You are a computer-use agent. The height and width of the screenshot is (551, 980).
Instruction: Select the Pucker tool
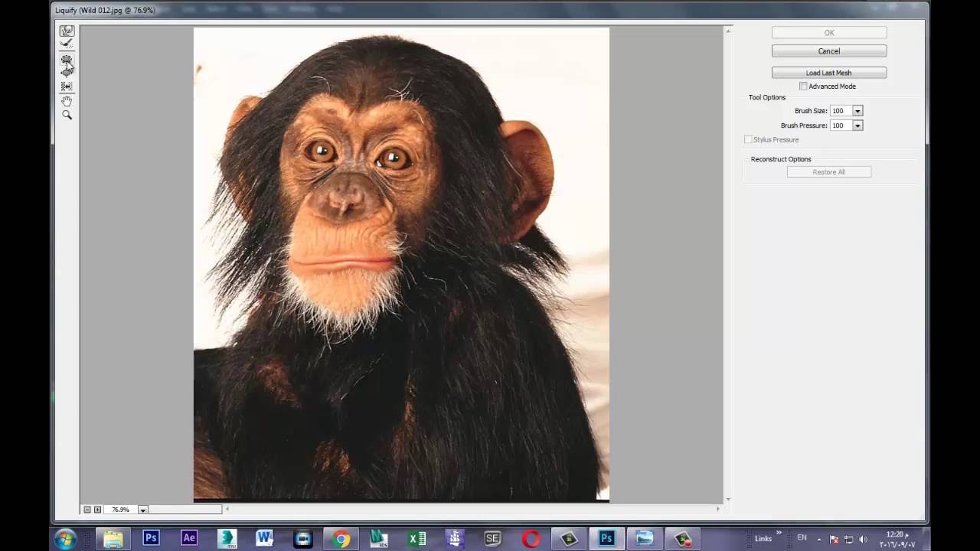(67, 60)
